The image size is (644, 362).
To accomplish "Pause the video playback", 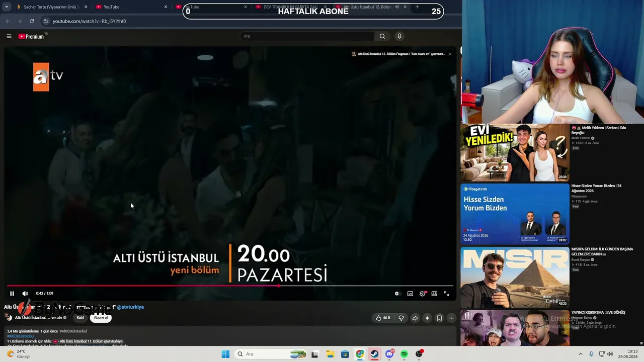I will pos(12,294).
